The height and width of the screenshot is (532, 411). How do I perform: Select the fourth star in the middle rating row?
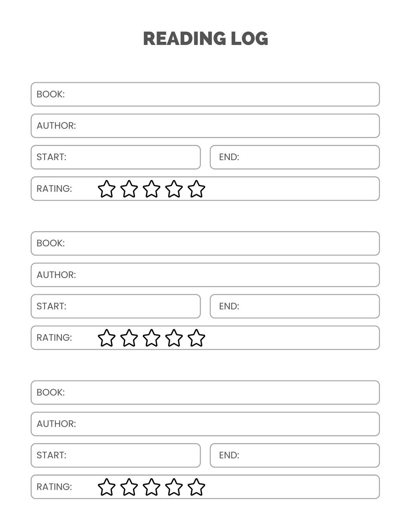tap(174, 338)
